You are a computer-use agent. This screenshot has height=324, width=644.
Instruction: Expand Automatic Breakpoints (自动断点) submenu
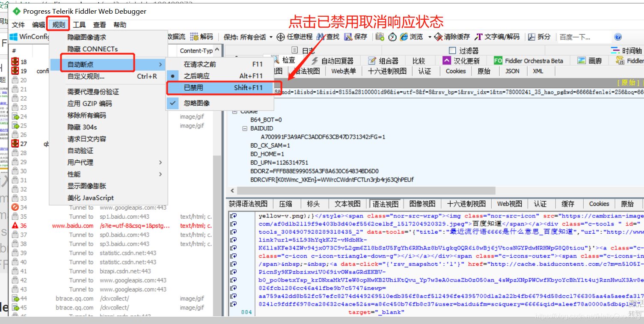[108, 64]
